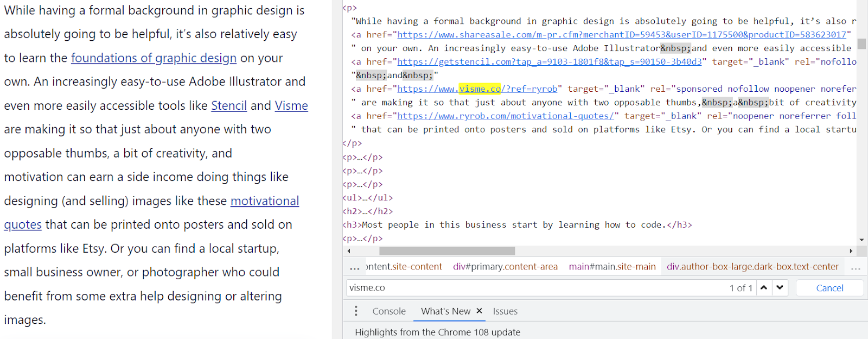Select the 'on your own. An increasingly' text node
Screen dimensions: 868x339
pyautogui.click(x=601, y=48)
